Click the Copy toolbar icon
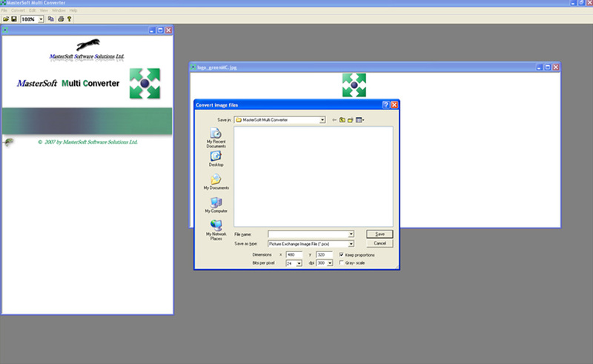 [50, 19]
